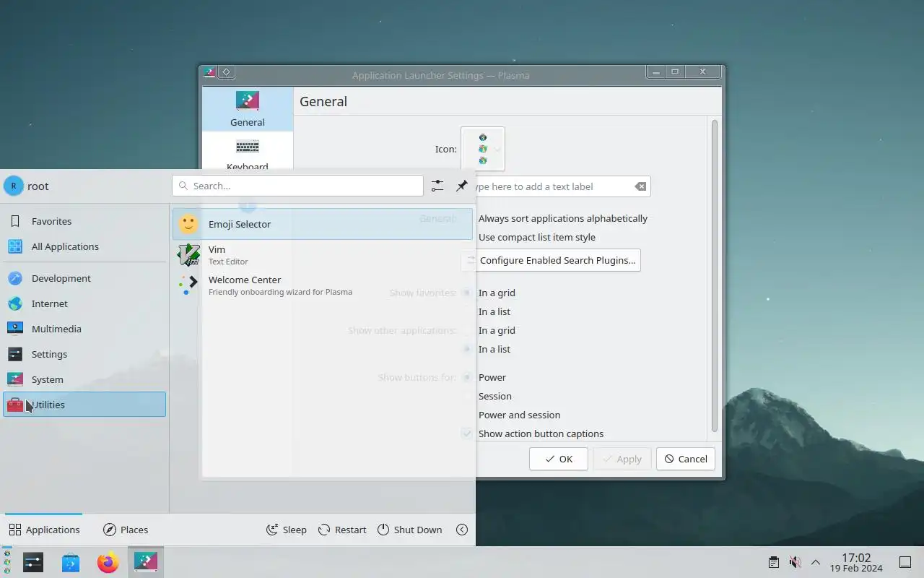Open All Applications category

pyautogui.click(x=84, y=246)
